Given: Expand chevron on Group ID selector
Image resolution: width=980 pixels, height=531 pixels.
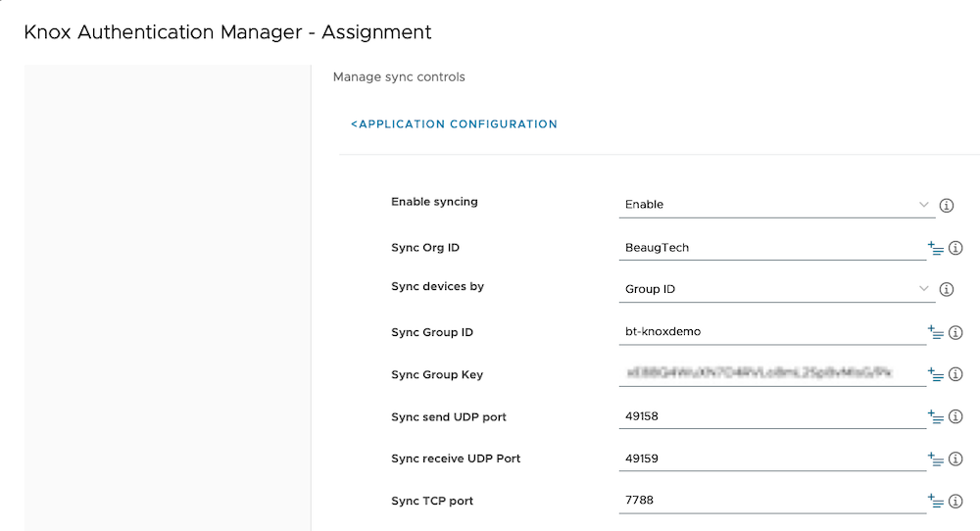Looking at the screenshot, I should [923, 289].
